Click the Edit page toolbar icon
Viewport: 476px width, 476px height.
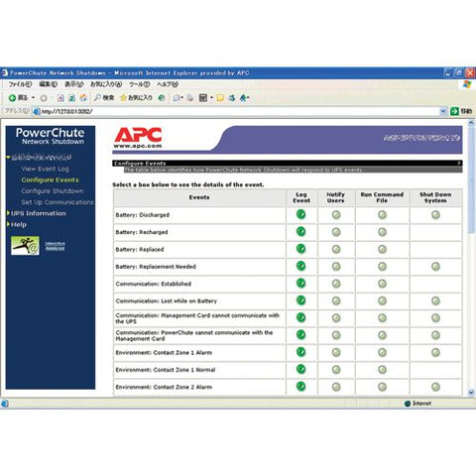click(x=203, y=97)
